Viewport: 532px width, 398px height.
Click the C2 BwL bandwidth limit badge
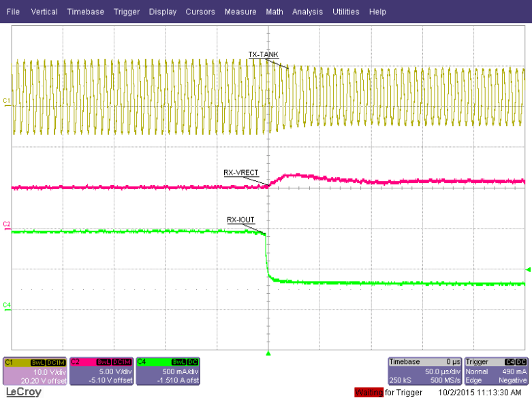(x=104, y=363)
